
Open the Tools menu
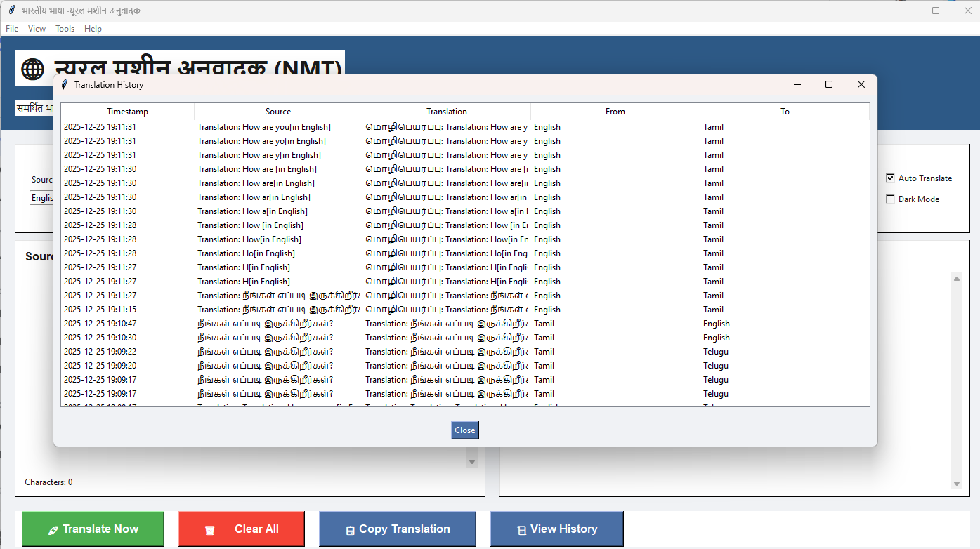click(x=65, y=29)
